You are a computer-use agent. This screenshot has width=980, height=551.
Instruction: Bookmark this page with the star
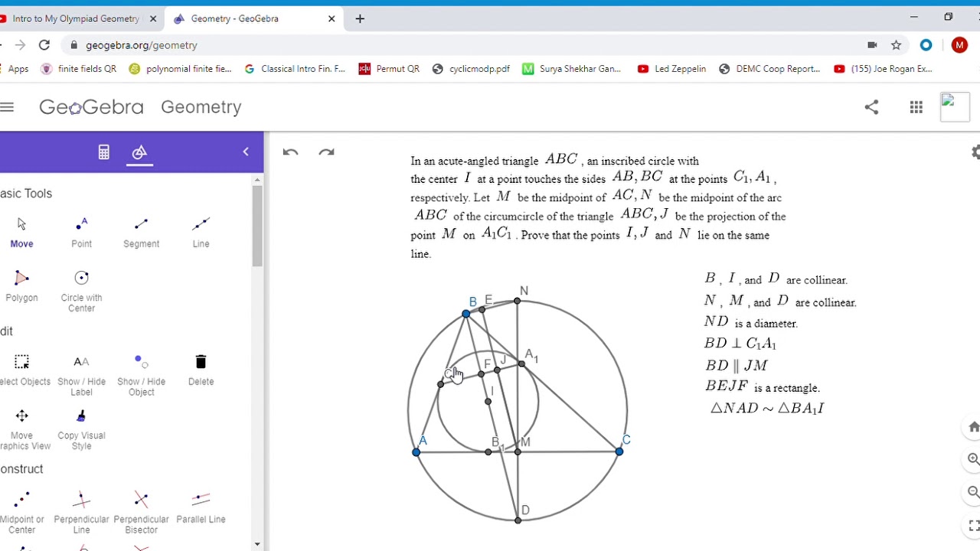(x=897, y=45)
